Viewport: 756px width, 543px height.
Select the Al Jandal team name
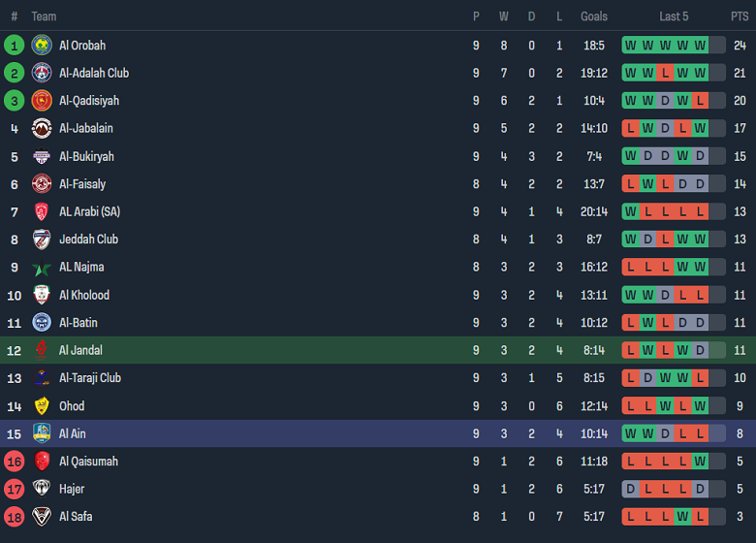80,350
